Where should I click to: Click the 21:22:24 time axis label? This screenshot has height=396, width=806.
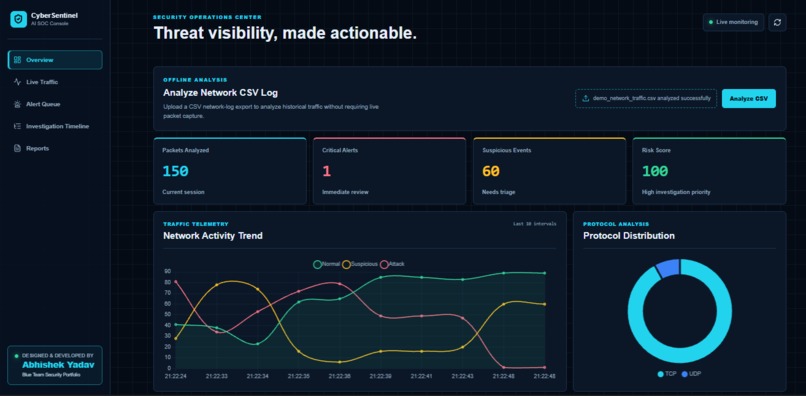click(176, 376)
